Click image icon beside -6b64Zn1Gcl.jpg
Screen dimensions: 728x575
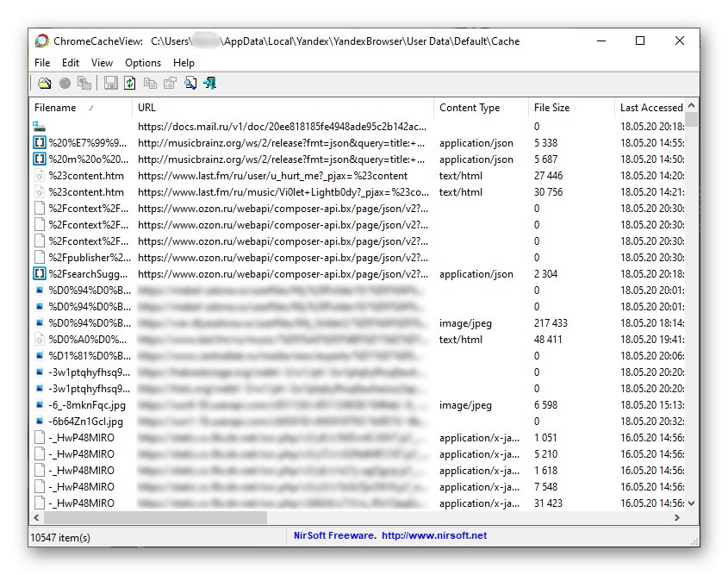click(x=40, y=421)
